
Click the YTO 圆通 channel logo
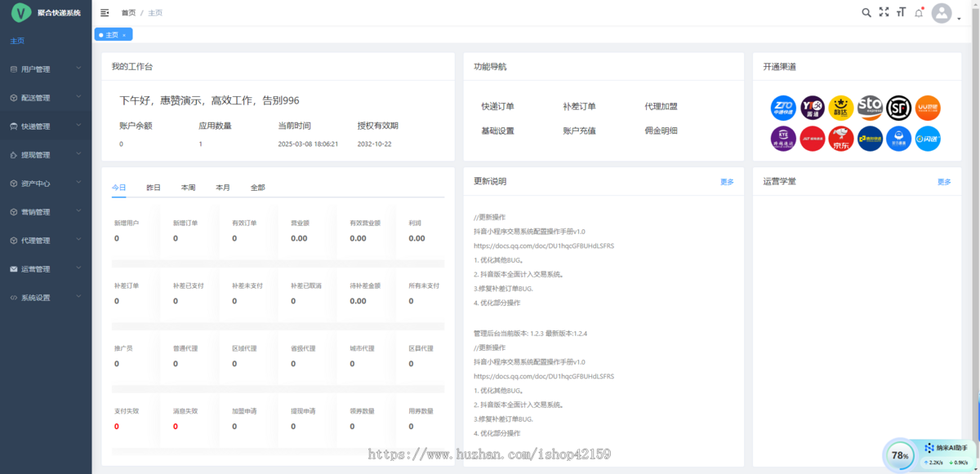click(x=813, y=108)
